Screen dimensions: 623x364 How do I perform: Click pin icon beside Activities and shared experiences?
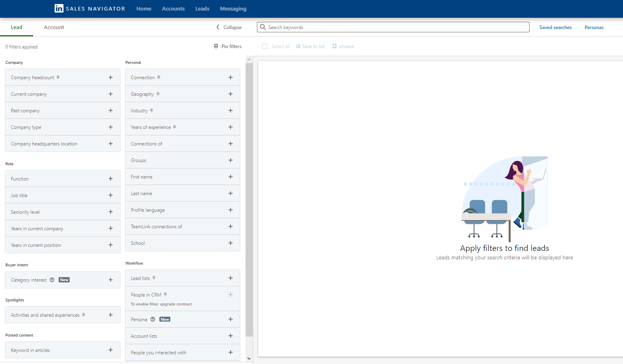pyautogui.click(x=84, y=315)
